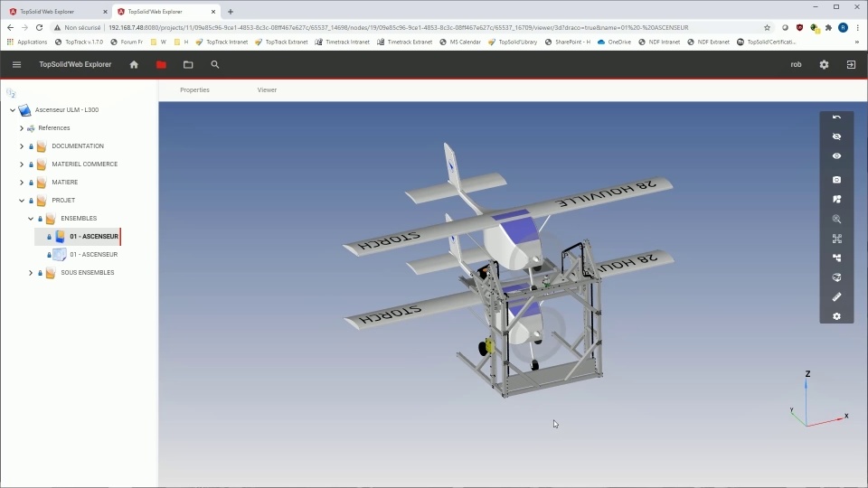
Task: Click the fit-to-view frame icon
Action: coord(836,239)
